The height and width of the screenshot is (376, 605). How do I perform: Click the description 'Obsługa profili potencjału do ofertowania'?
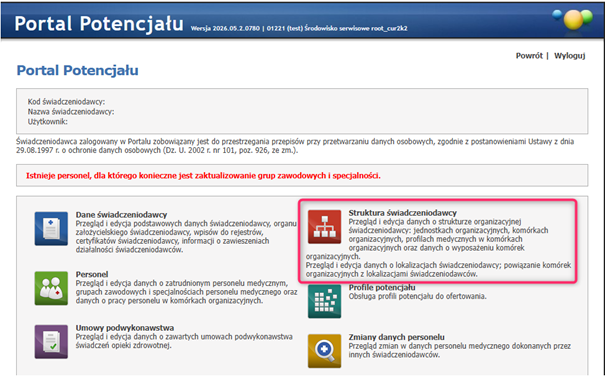tap(417, 296)
